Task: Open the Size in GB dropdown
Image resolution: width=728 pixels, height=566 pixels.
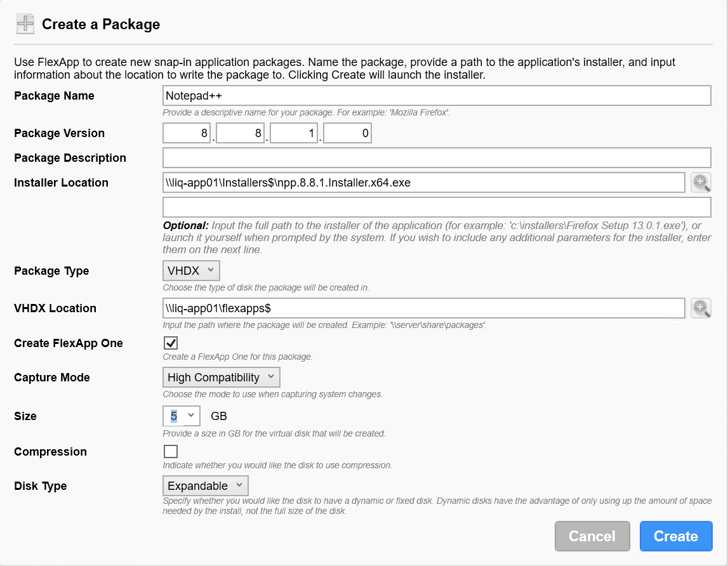Action: [182, 416]
